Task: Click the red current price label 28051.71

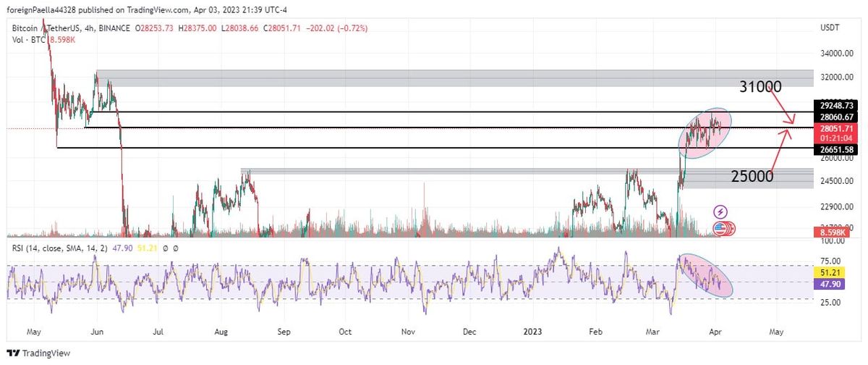Action: click(837, 128)
